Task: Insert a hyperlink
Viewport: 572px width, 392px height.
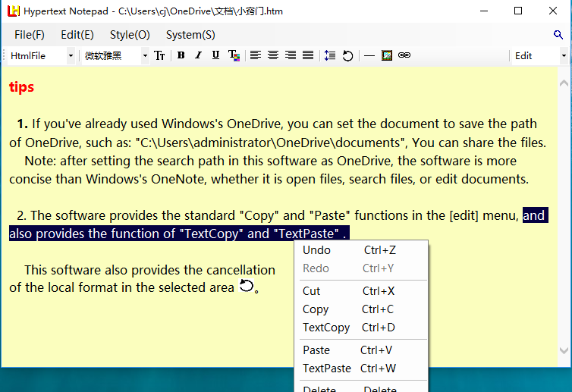Action: click(x=404, y=55)
